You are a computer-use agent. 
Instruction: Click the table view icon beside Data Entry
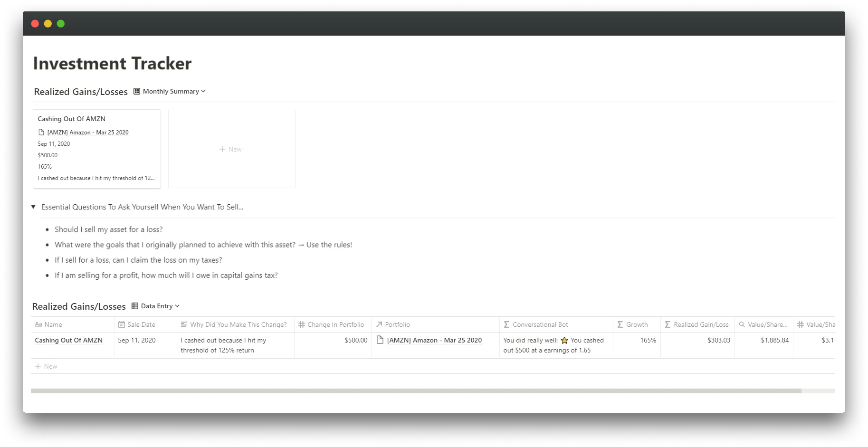tap(135, 306)
